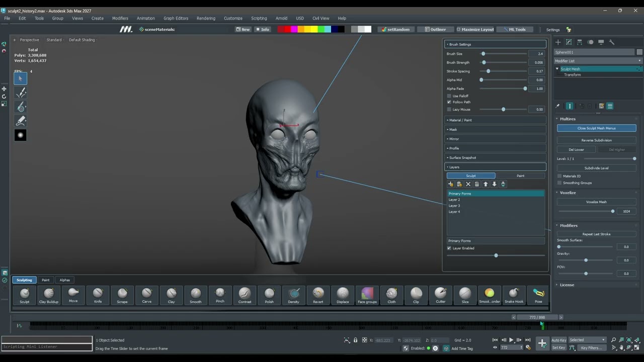Click the Voxelize Mesh button

[x=596, y=202]
